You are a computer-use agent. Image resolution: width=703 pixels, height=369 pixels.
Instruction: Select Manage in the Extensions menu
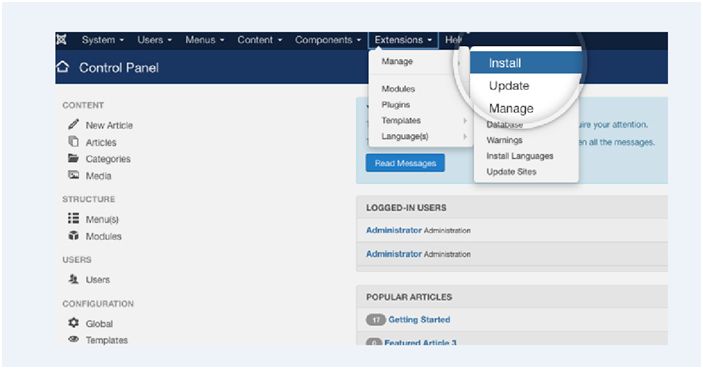pyautogui.click(x=397, y=61)
